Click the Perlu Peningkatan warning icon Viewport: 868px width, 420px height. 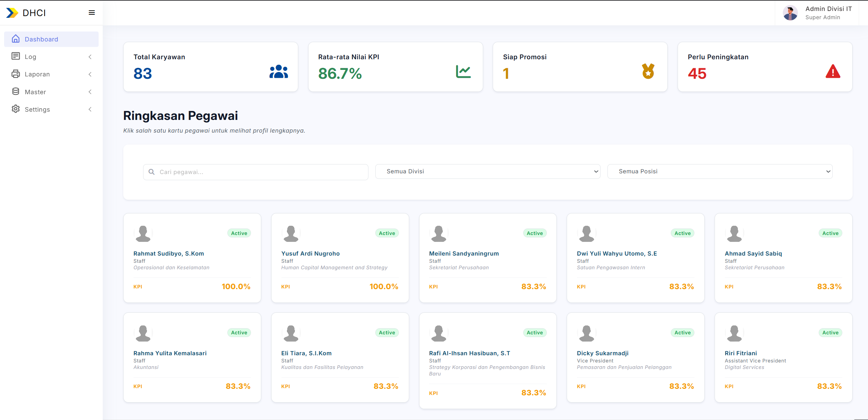[833, 71]
